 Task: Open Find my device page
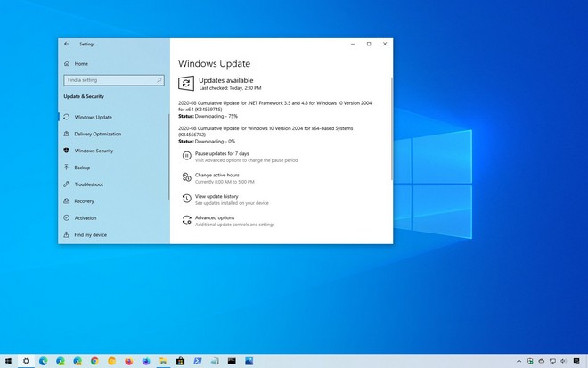pos(90,234)
